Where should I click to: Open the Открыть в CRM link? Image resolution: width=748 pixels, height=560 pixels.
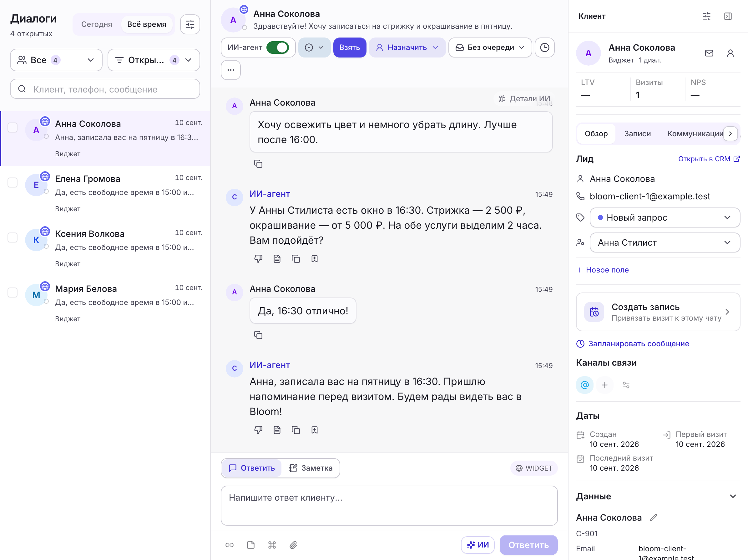709,159
